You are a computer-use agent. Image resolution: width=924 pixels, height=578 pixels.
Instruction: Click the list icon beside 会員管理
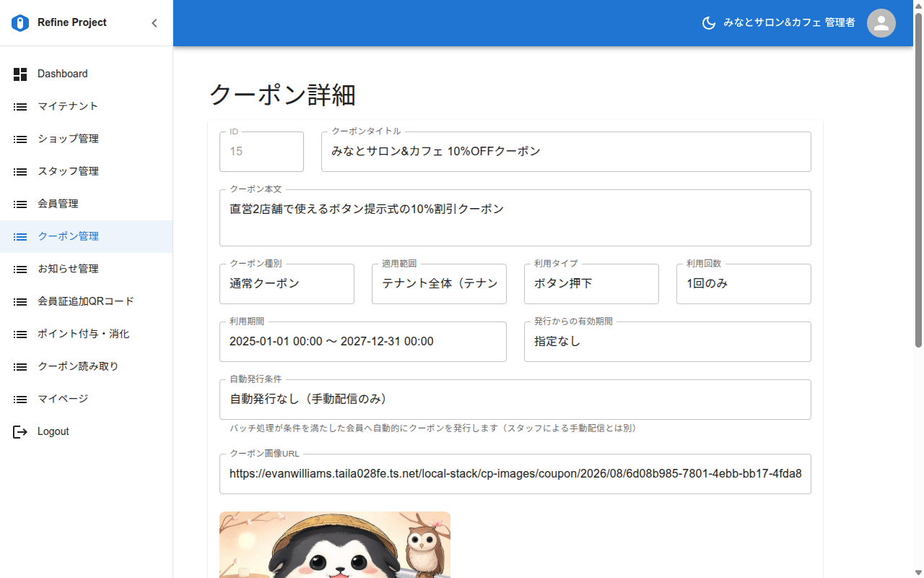20,204
